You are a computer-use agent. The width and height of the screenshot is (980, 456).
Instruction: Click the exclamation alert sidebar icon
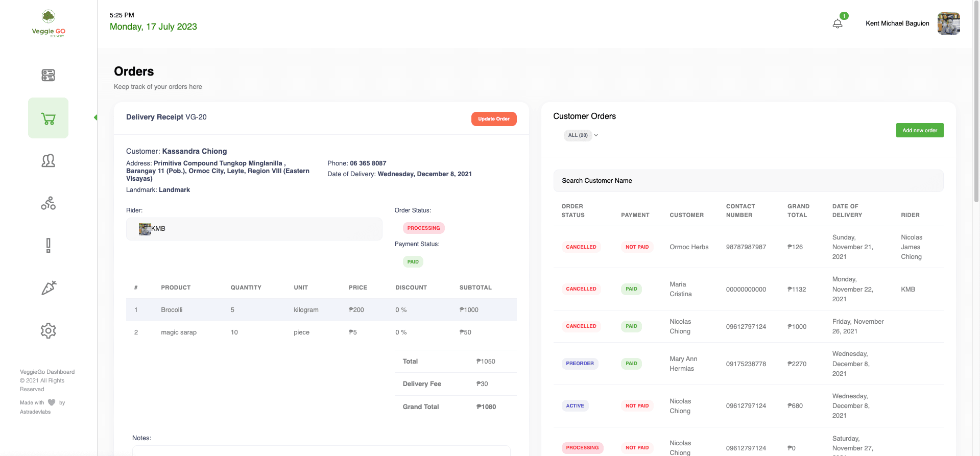click(x=48, y=246)
